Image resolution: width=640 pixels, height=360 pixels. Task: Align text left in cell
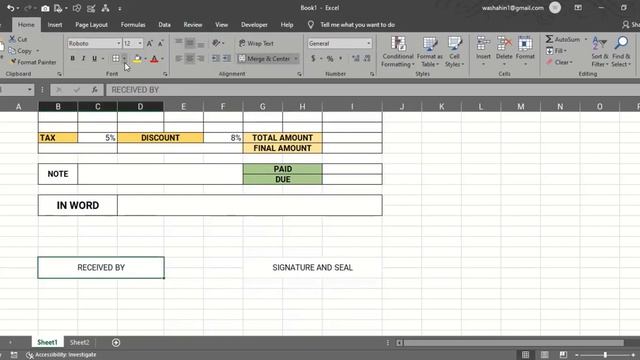tap(179, 59)
